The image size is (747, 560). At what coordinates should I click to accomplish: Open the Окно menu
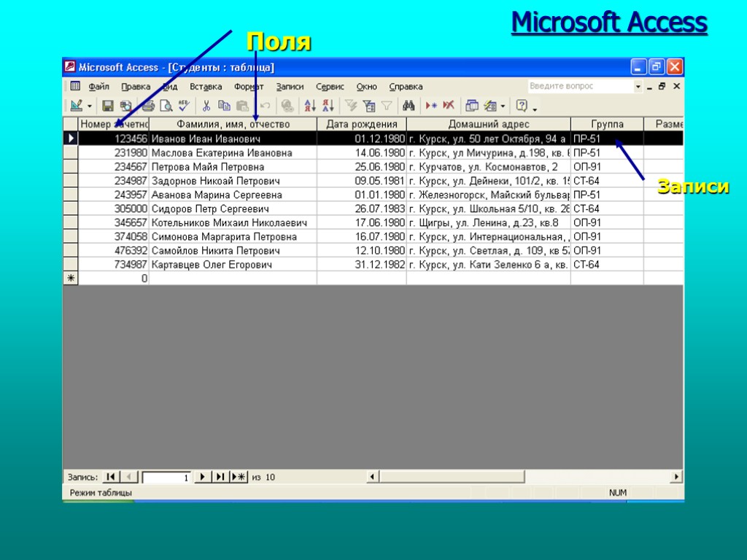coord(366,87)
